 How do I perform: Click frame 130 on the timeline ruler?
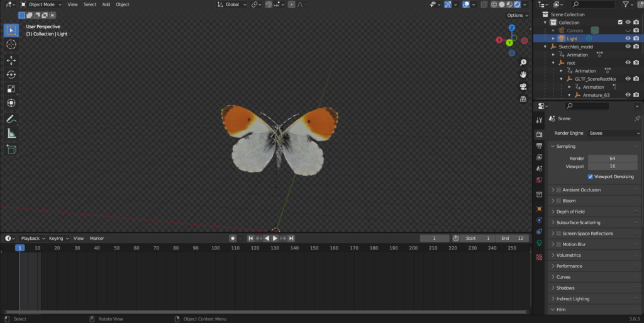pyautogui.click(x=275, y=248)
